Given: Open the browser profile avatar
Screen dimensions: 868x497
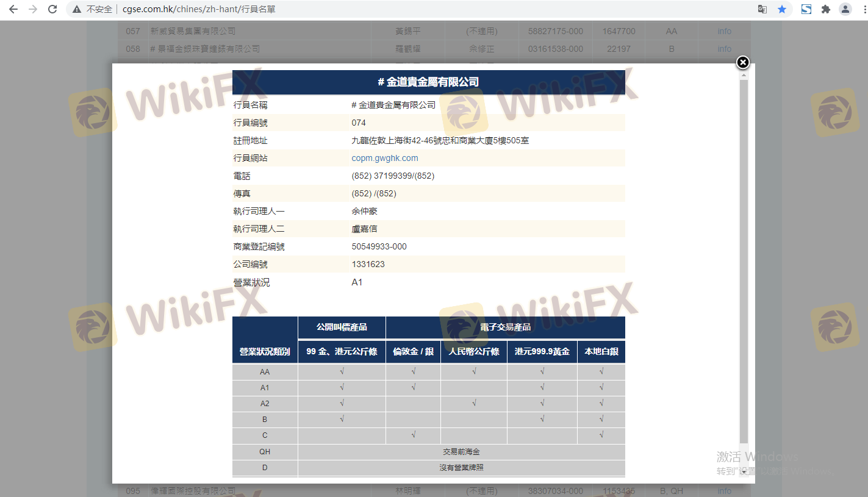Looking at the screenshot, I should click(845, 9).
